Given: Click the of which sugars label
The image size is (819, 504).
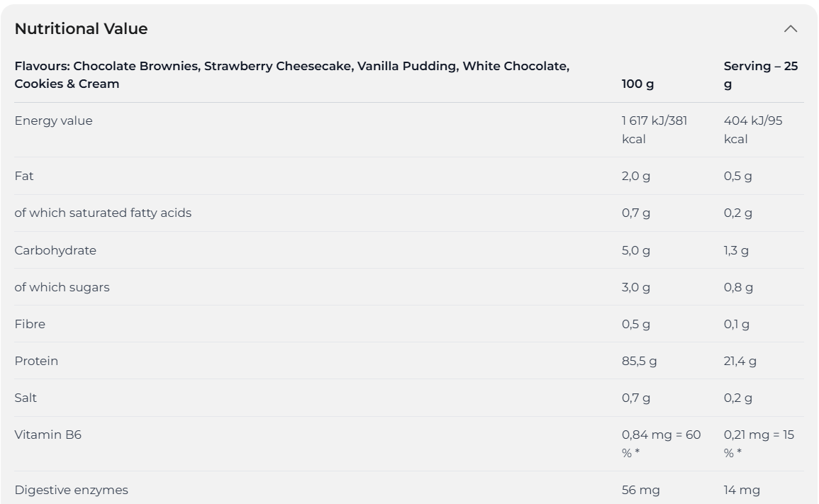Looking at the screenshot, I should point(62,287).
